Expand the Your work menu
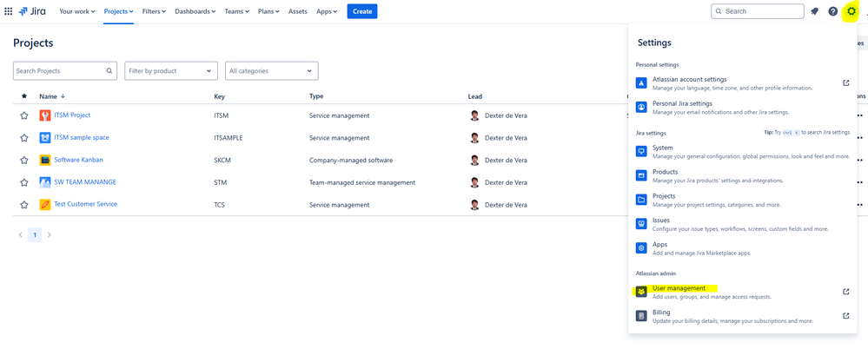The width and height of the screenshot is (868, 362). (x=77, y=11)
